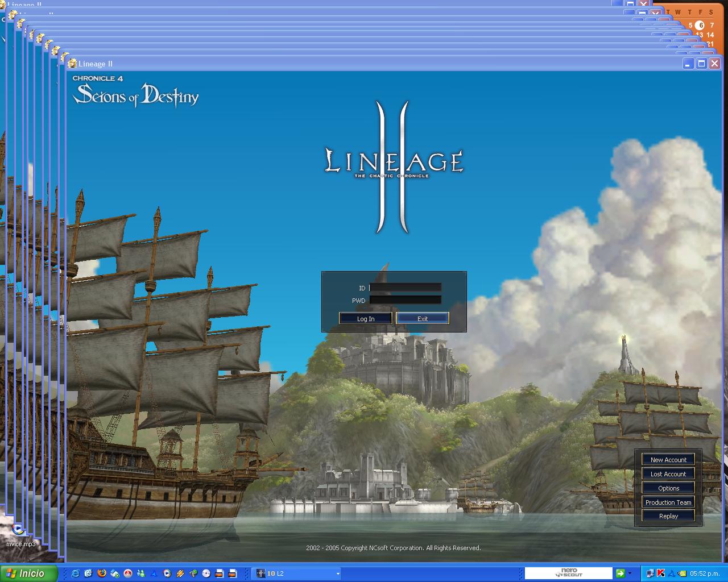Launch Firefox from quick launch
The image size is (728, 582).
[x=102, y=573]
